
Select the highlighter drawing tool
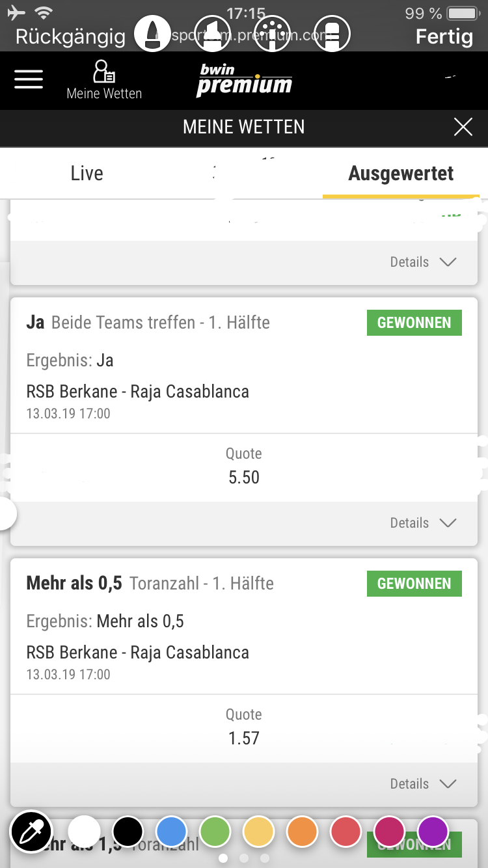point(213,33)
